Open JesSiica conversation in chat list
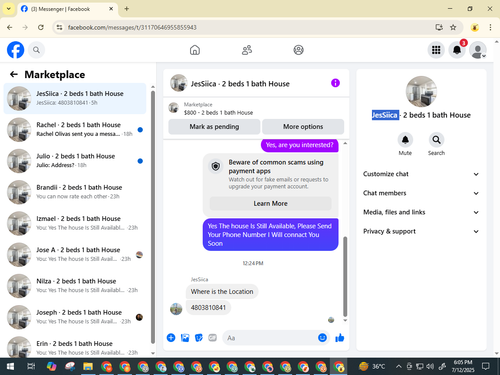Screen dimensions: 500x375 [75, 98]
